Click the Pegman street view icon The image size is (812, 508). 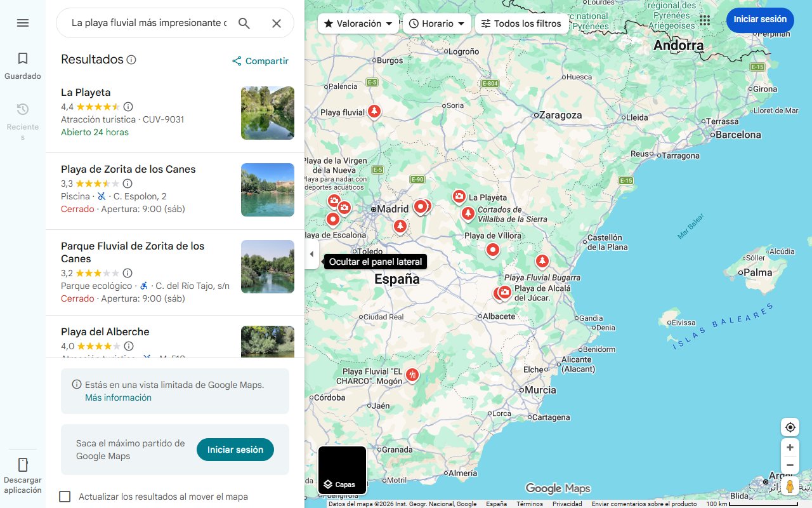(x=790, y=486)
